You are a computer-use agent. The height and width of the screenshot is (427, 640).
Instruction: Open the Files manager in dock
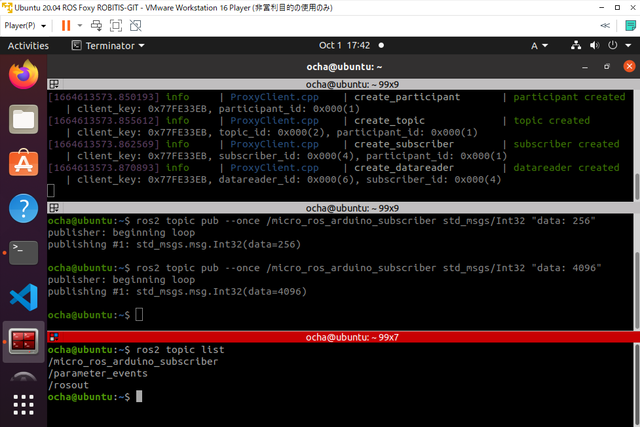[x=23, y=119]
